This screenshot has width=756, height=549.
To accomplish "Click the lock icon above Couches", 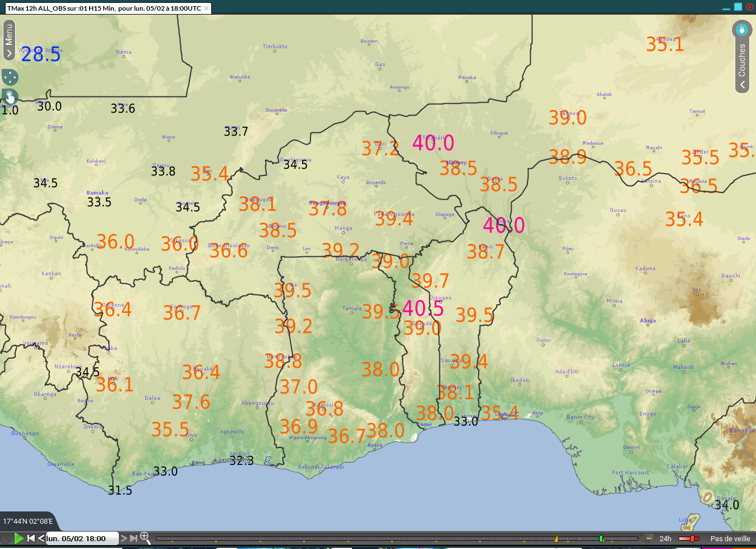I will pyautogui.click(x=742, y=29).
